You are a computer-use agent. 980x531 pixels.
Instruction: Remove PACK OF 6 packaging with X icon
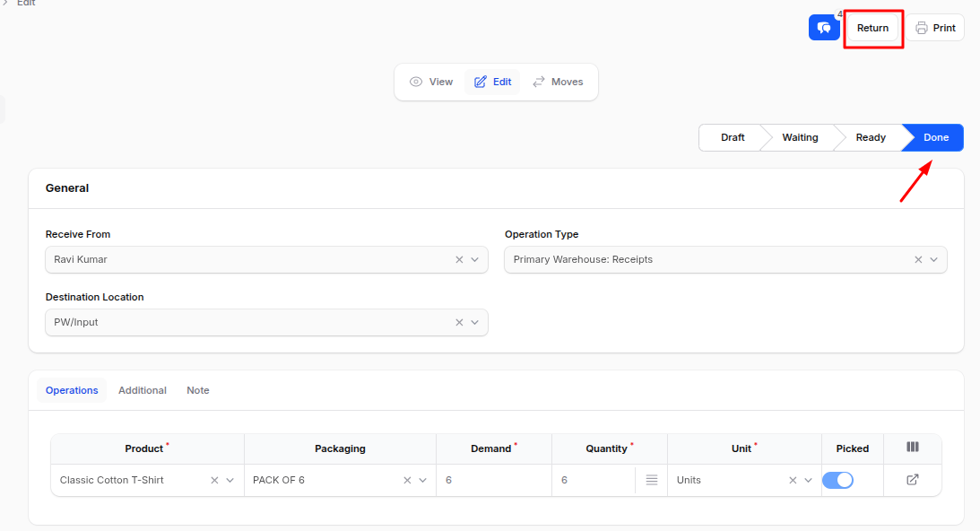(405, 480)
